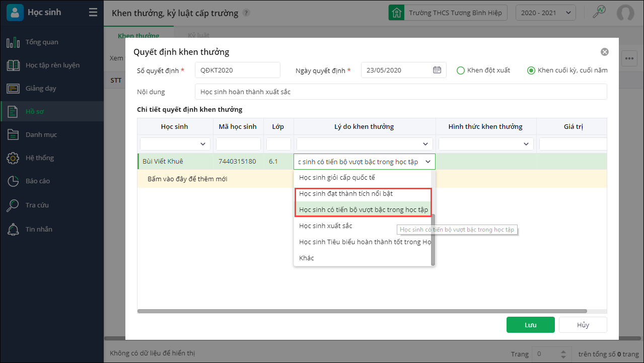The height and width of the screenshot is (363, 644).
Task: Select school Trường THCS Tương Bình Hiệp
Action: pos(455,13)
